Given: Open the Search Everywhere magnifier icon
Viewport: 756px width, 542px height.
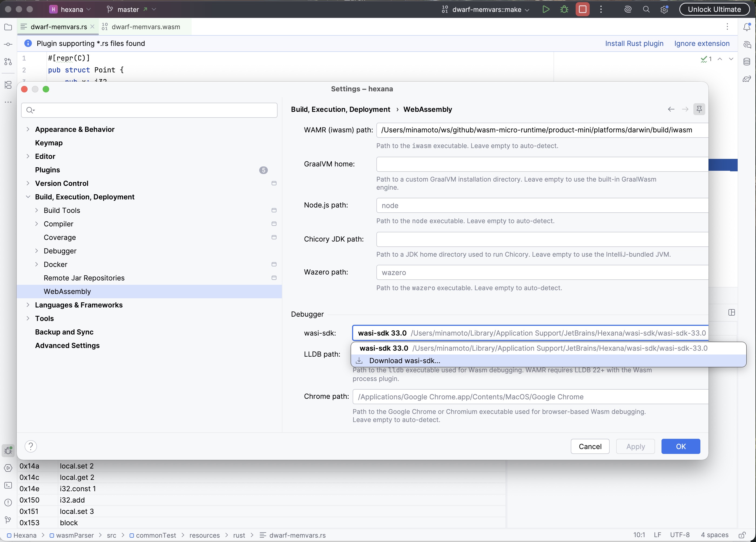Looking at the screenshot, I should point(646,9).
